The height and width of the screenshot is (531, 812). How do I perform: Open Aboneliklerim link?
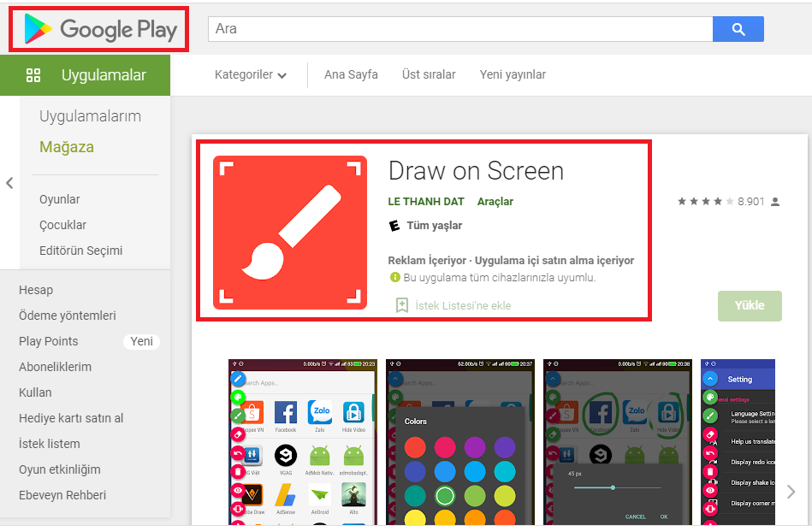55,367
